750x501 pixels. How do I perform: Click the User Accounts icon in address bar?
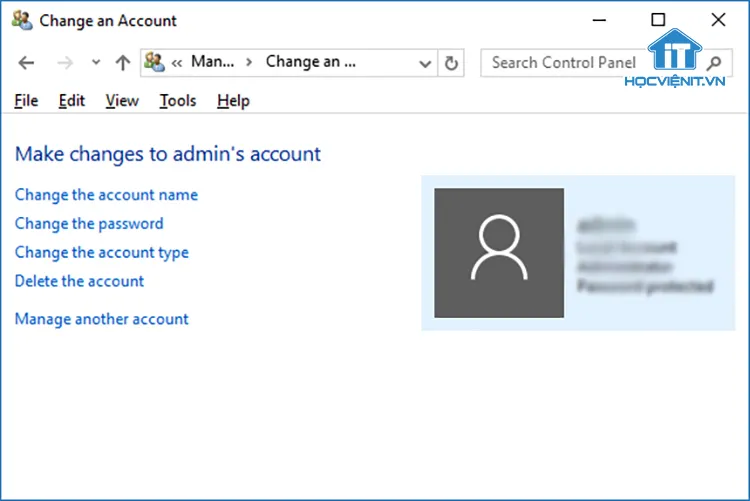tap(155, 63)
